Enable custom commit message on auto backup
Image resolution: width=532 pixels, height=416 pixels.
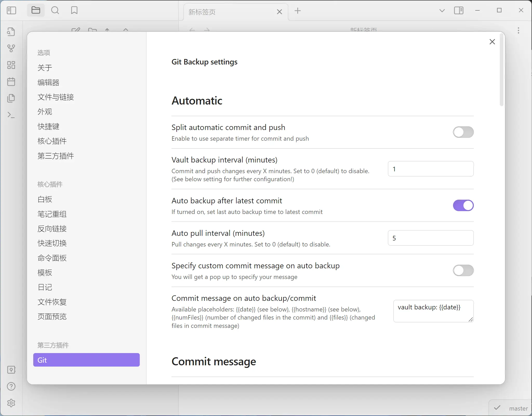(463, 271)
